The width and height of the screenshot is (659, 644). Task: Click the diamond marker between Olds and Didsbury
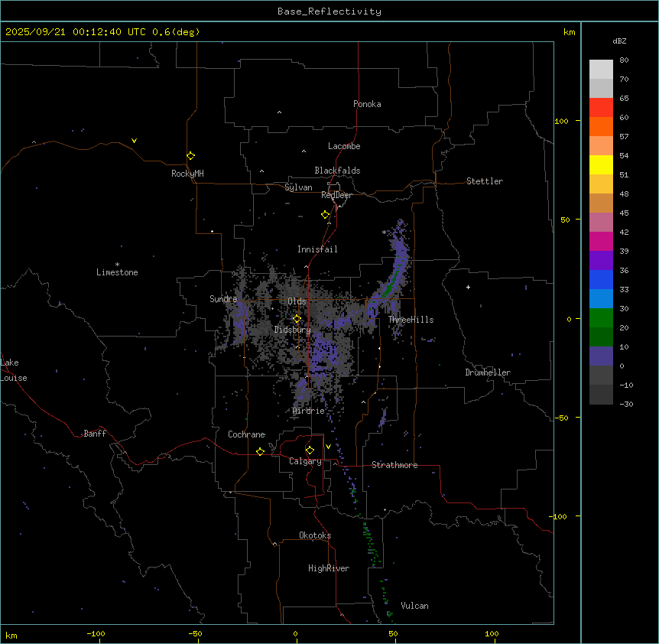coord(297,319)
